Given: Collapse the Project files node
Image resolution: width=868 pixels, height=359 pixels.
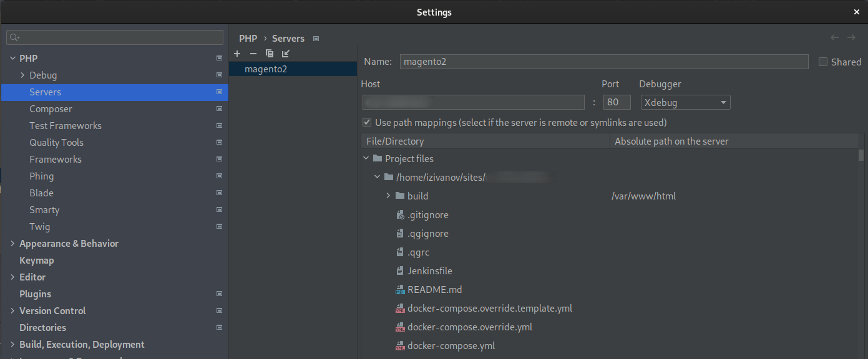Looking at the screenshot, I should [366, 158].
